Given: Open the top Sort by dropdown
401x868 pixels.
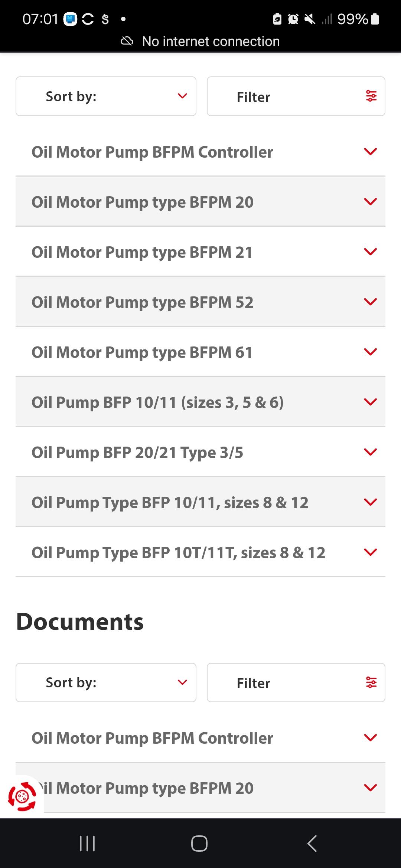Looking at the screenshot, I should pyautogui.click(x=106, y=96).
